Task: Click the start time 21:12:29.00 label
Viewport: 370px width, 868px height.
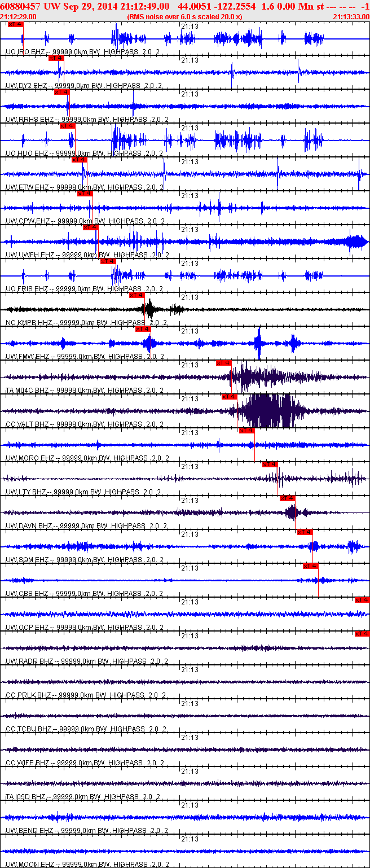Action: (18, 17)
